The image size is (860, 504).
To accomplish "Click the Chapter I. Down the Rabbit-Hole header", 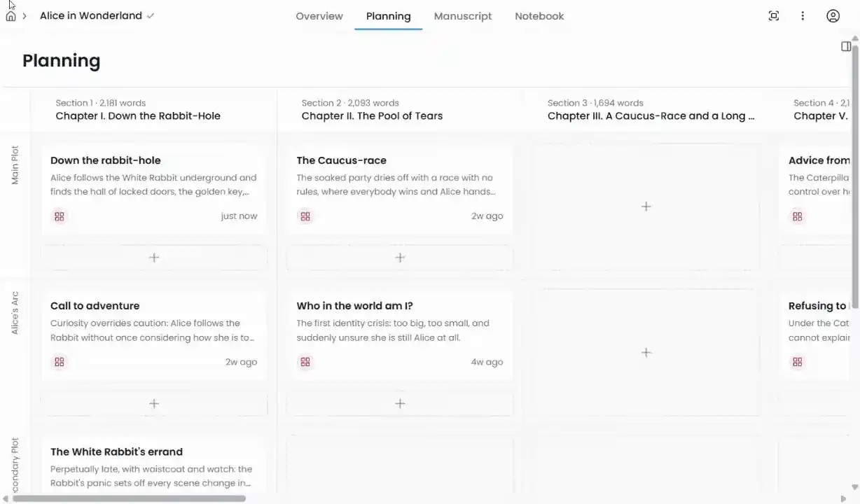I will [138, 116].
